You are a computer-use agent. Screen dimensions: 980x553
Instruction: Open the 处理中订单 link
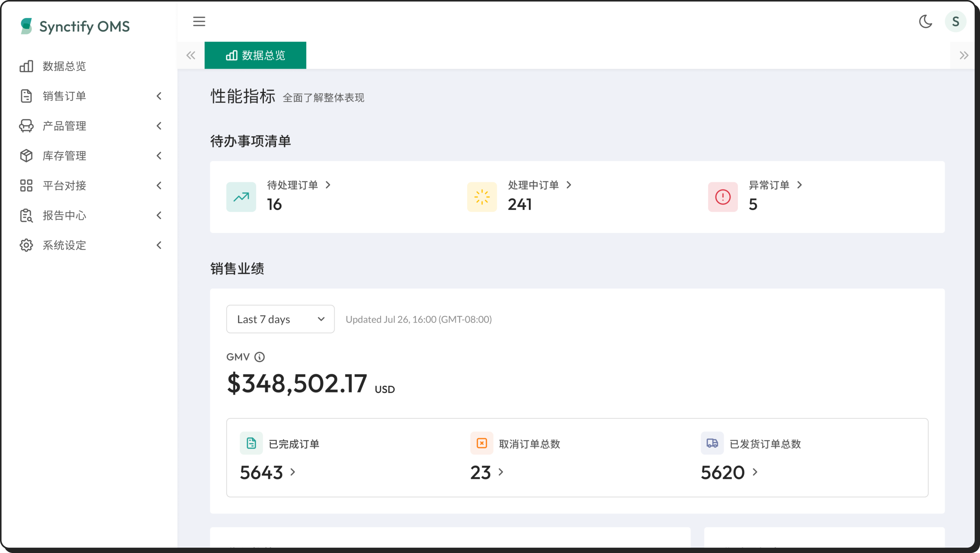[533, 185]
